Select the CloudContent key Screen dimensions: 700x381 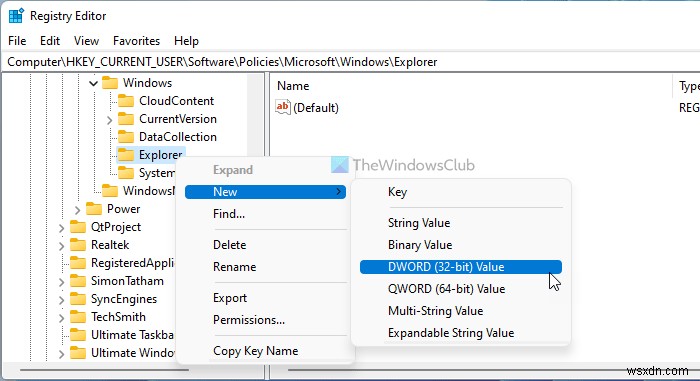pos(176,101)
